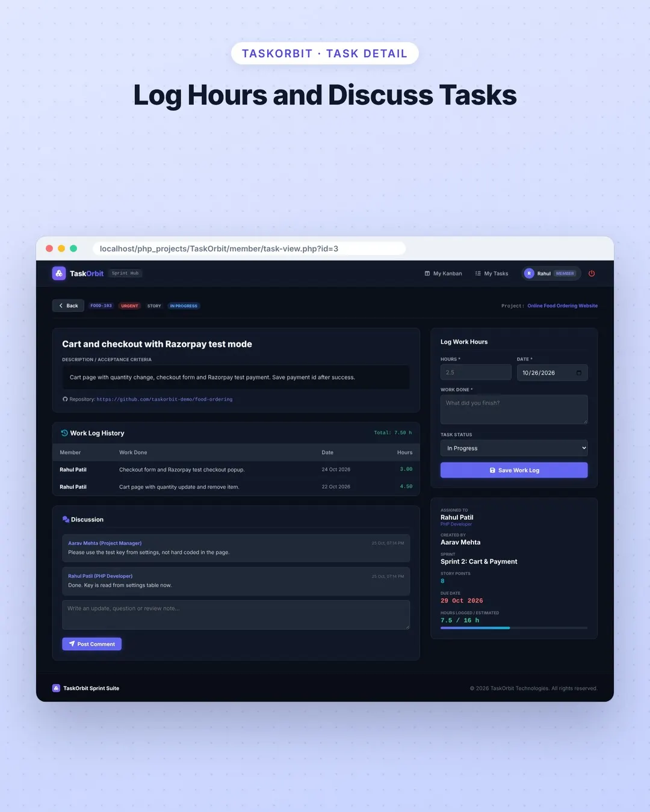Viewport: 650px width, 812px height.
Task: Click the Work Done textarea
Action: tap(514, 410)
